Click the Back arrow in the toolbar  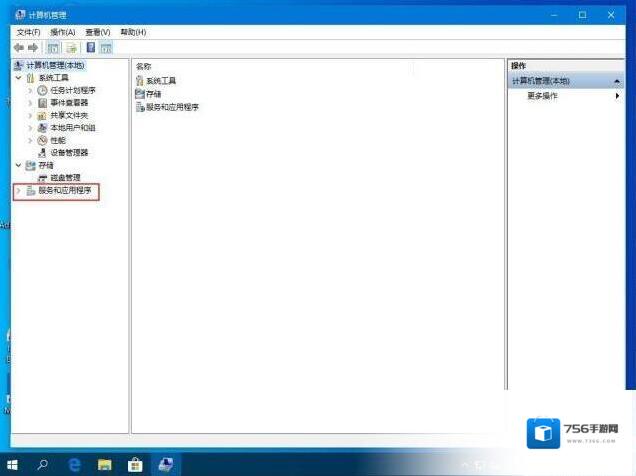pyautogui.click(x=18, y=47)
